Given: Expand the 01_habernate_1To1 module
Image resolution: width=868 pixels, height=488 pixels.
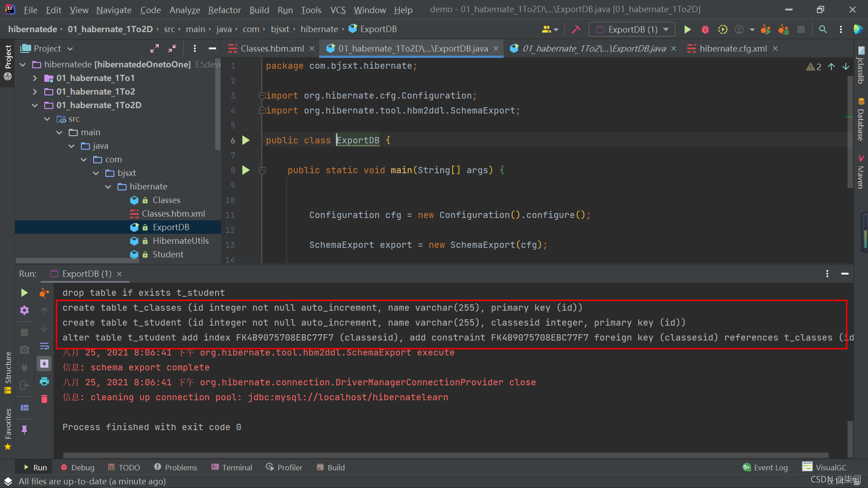Looking at the screenshot, I should 35,78.
